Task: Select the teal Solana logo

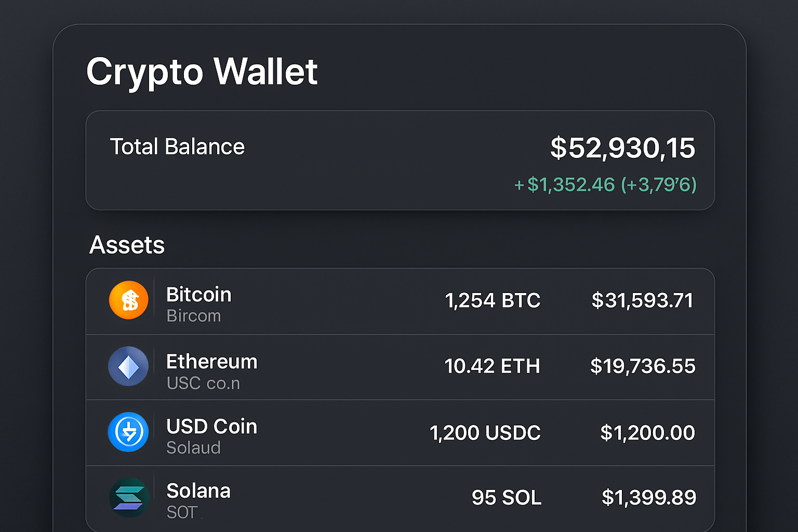Action: pos(129,498)
